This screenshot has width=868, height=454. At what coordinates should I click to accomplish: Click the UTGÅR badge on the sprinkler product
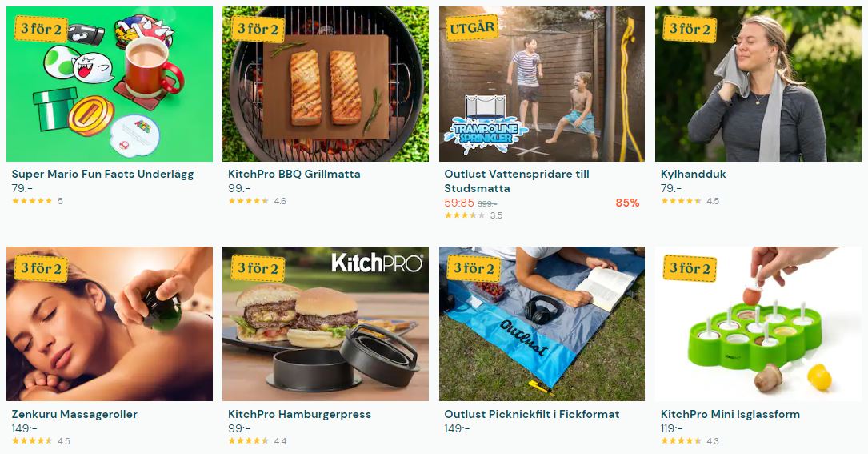(x=472, y=28)
